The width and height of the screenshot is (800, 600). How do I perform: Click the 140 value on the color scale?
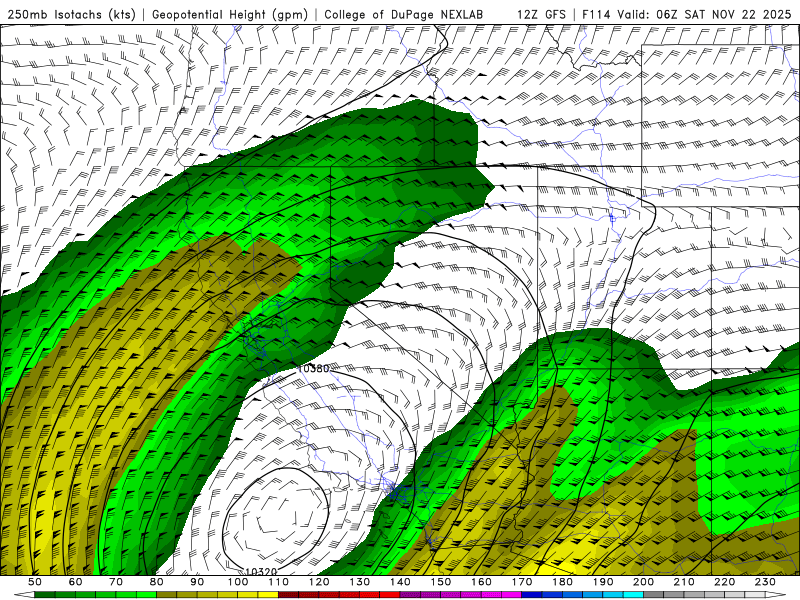coord(401,582)
